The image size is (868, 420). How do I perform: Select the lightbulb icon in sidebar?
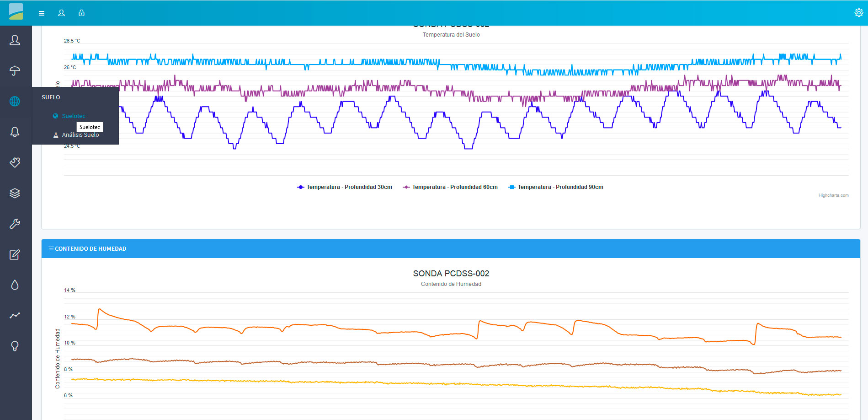pyautogui.click(x=15, y=346)
